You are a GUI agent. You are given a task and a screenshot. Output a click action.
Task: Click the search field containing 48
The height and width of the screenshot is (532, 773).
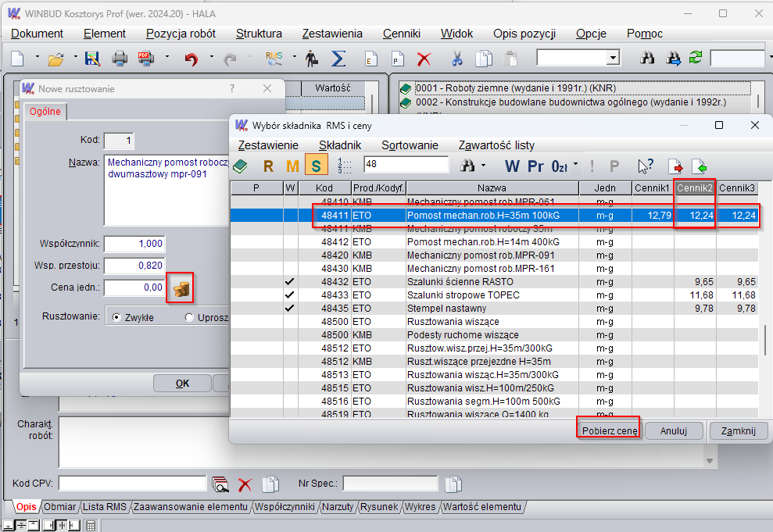[x=406, y=164]
